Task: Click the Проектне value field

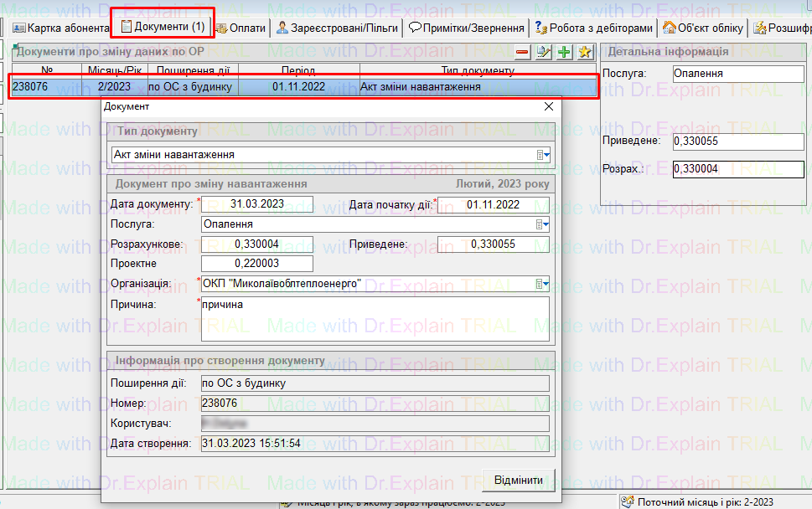Action: pyautogui.click(x=257, y=265)
